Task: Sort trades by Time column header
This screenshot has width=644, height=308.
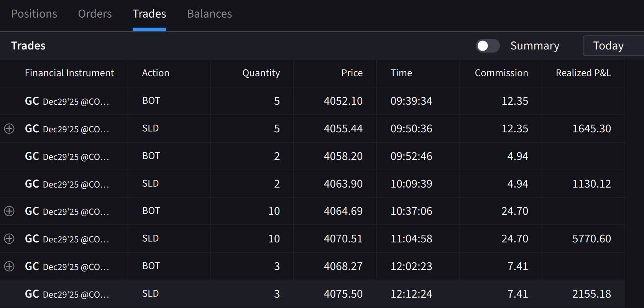Action: point(401,73)
